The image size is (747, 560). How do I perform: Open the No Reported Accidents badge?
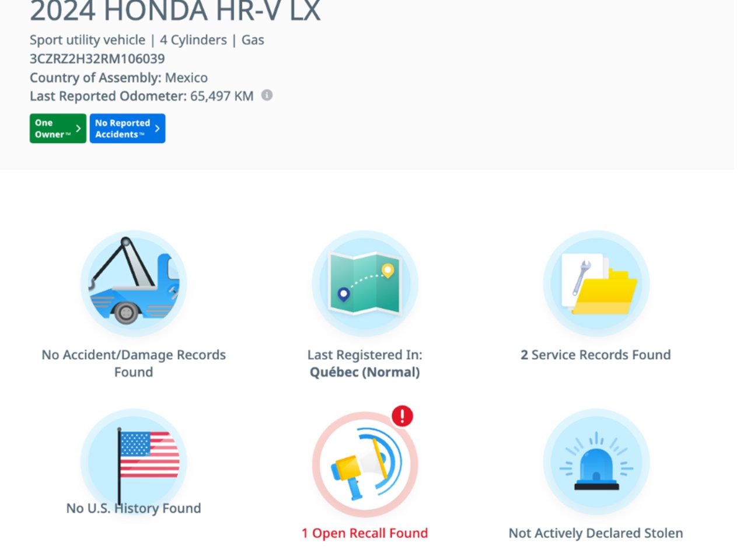[x=127, y=128]
